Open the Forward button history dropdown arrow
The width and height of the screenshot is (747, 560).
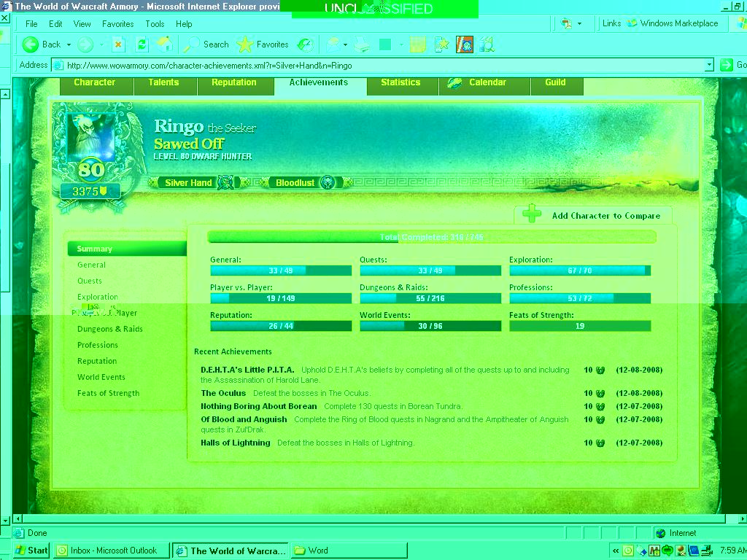tap(101, 44)
